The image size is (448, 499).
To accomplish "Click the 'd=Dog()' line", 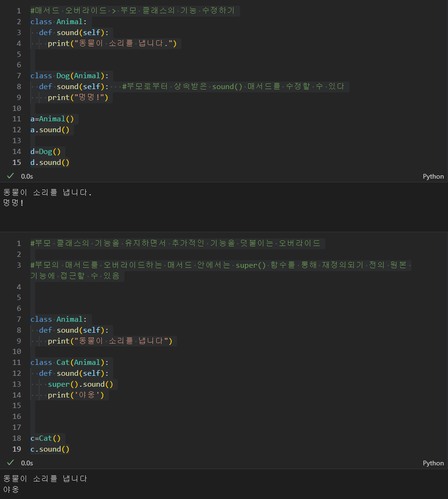I will click(45, 152).
